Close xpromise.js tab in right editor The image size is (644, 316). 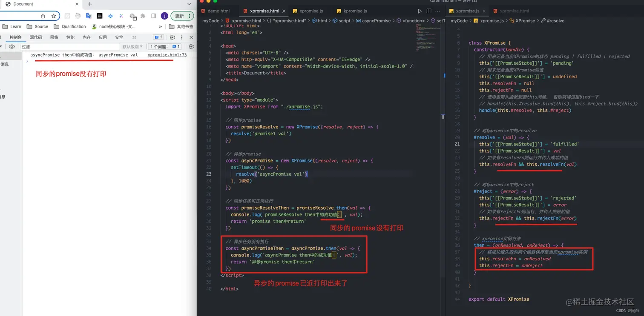(484, 11)
